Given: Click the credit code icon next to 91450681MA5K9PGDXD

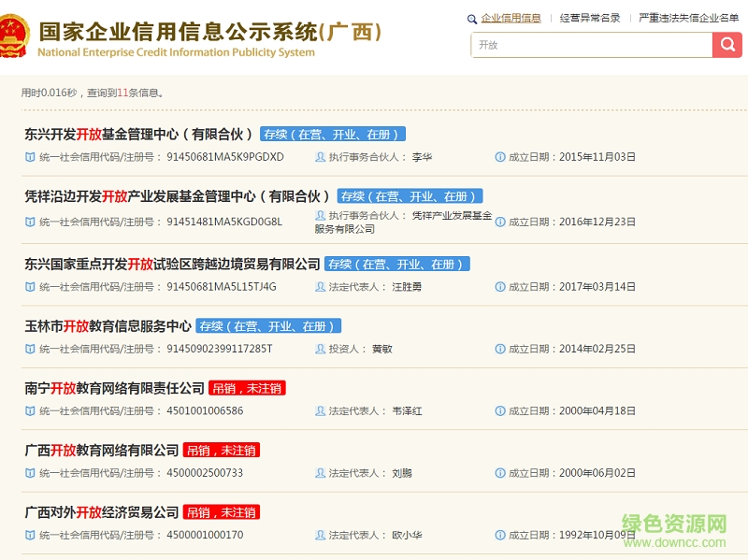Looking at the screenshot, I should pyautogui.click(x=30, y=157).
